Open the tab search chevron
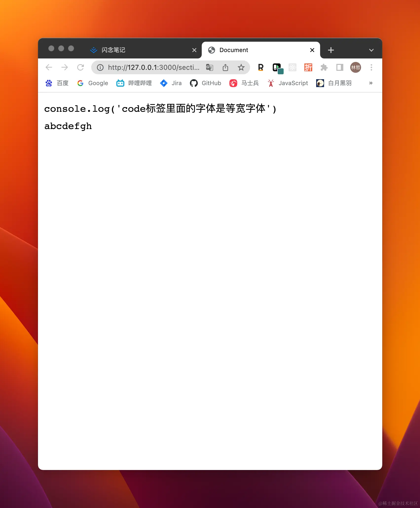Screen dimensions: 420x508 pos(371,50)
